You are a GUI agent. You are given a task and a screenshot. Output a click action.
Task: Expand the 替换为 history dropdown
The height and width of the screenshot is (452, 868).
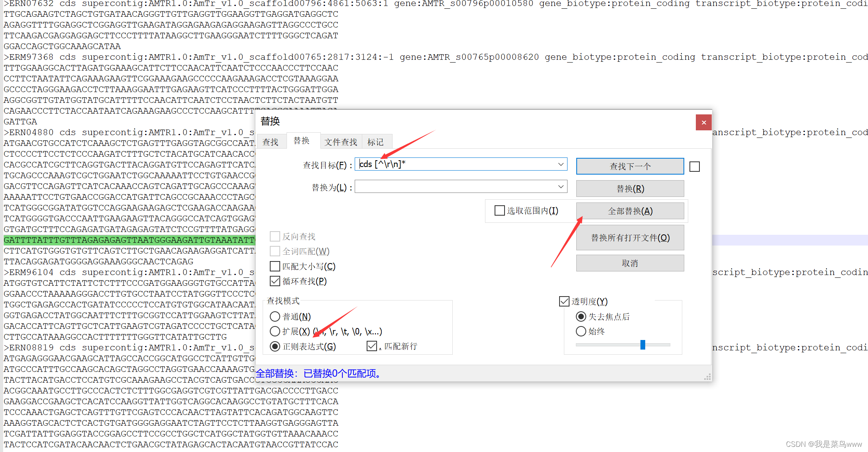tap(561, 187)
